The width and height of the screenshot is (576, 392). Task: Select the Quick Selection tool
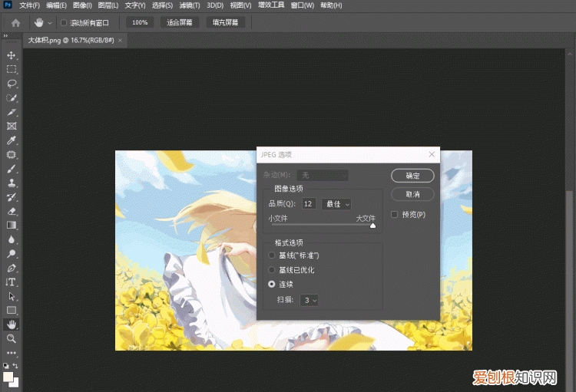12,98
